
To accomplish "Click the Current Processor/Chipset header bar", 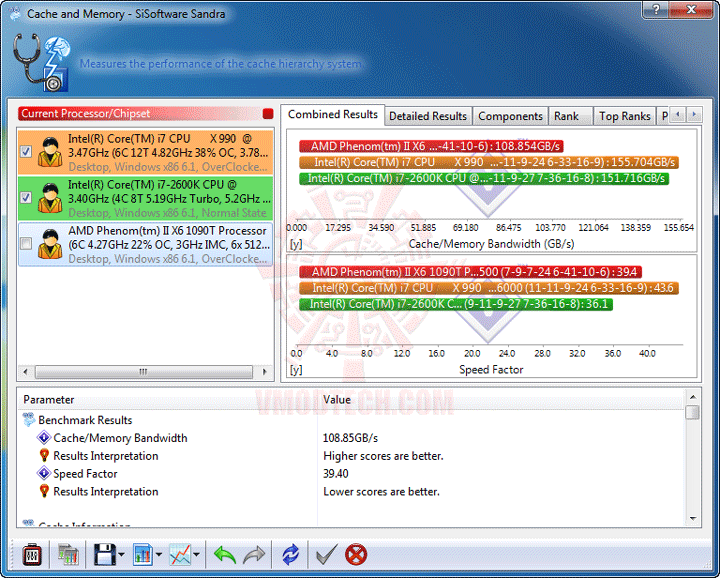I will 146,113.
